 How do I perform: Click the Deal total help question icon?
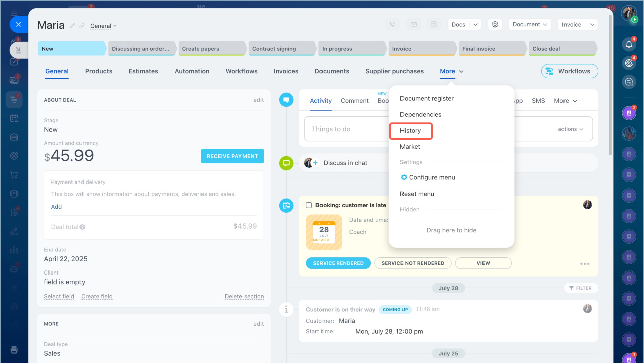pyautogui.click(x=82, y=227)
